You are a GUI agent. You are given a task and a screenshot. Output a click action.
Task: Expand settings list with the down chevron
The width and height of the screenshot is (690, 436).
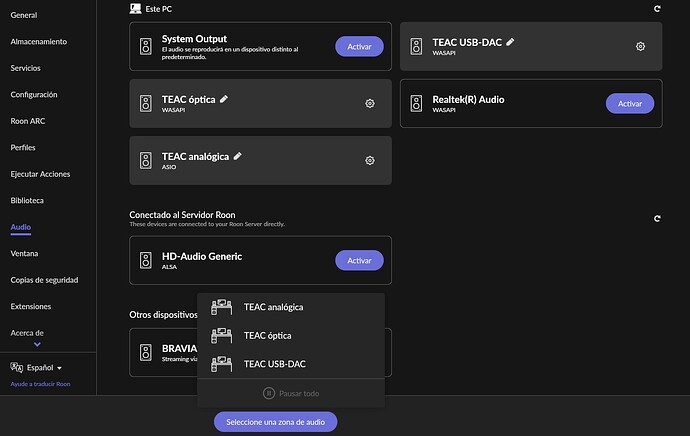pos(37,344)
